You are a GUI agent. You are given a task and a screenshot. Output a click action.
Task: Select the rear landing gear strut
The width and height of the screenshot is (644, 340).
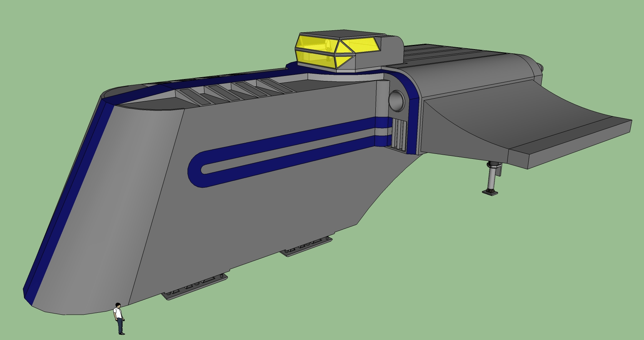click(492, 178)
